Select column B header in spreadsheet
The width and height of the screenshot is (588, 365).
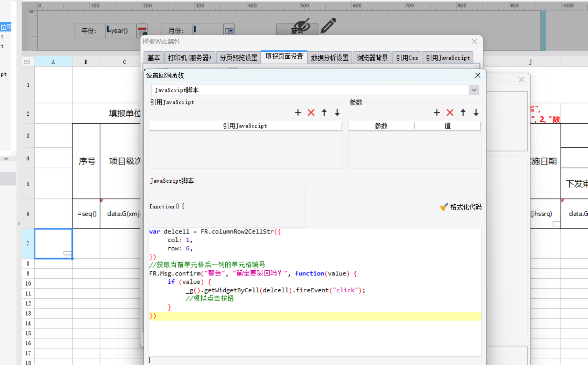pyautogui.click(x=86, y=62)
